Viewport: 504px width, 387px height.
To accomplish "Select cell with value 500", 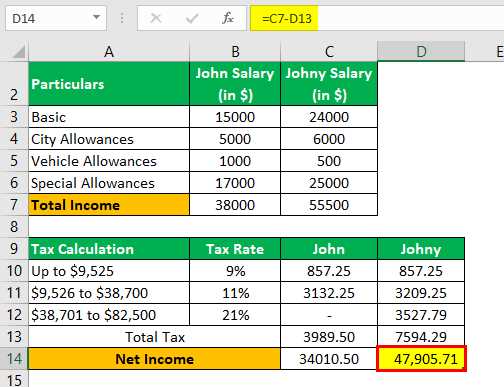I will click(x=329, y=161).
